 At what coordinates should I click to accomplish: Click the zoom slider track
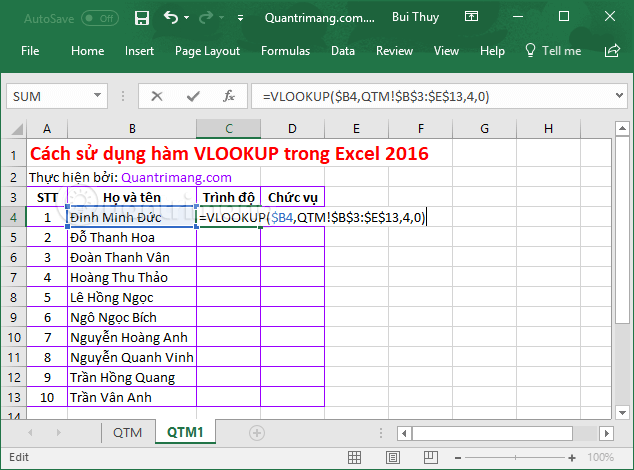[515, 458]
